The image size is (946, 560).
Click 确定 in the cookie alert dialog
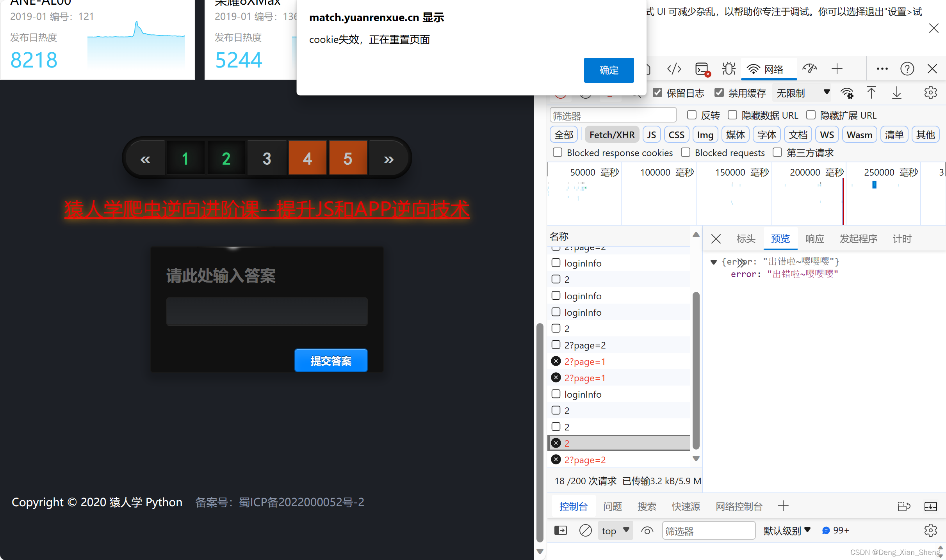point(609,70)
